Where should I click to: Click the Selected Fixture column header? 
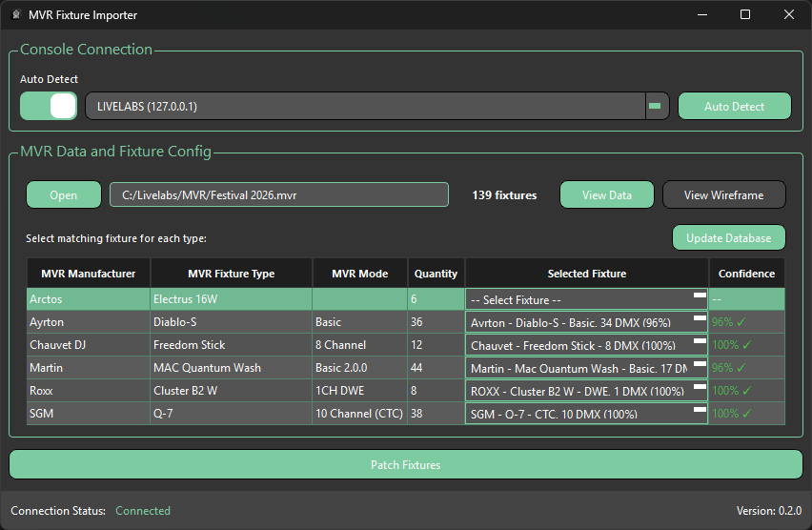(x=587, y=273)
